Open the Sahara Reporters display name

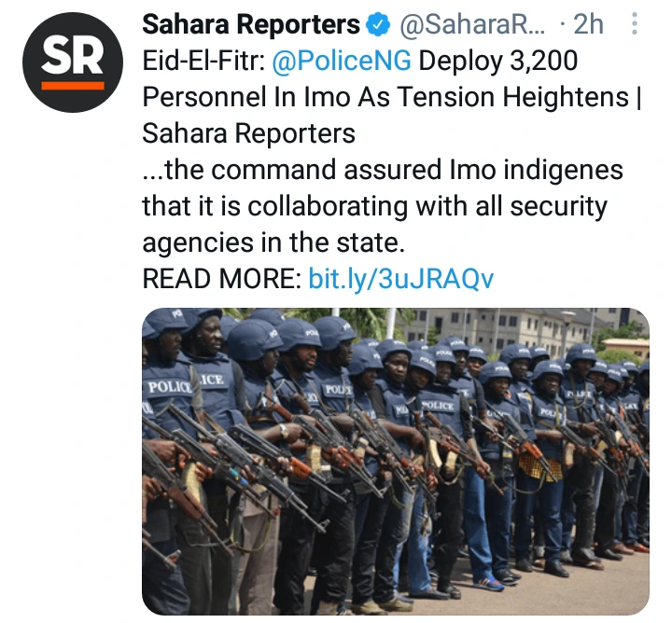click(x=251, y=24)
